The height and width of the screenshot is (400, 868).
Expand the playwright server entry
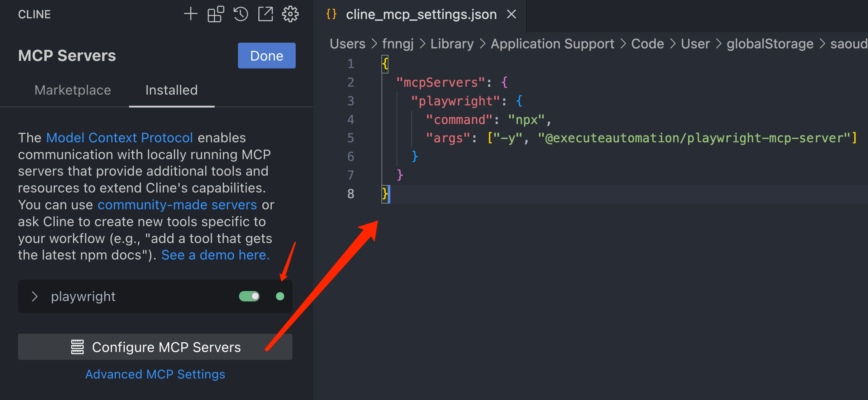(35, 296)
